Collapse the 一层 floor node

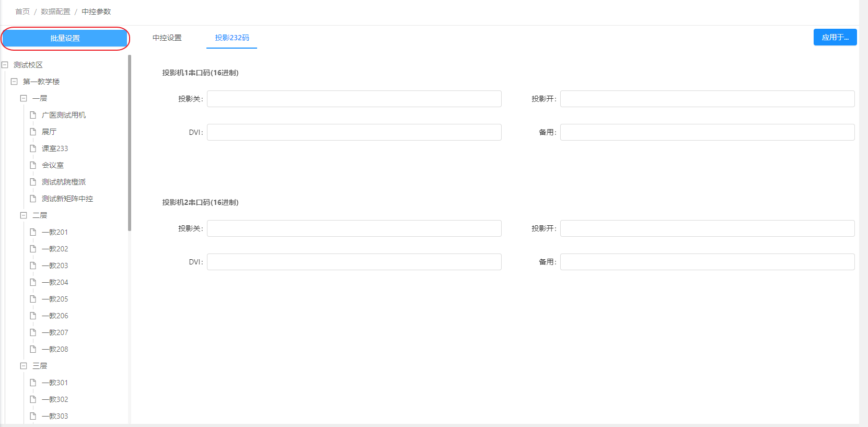[24, 98]
